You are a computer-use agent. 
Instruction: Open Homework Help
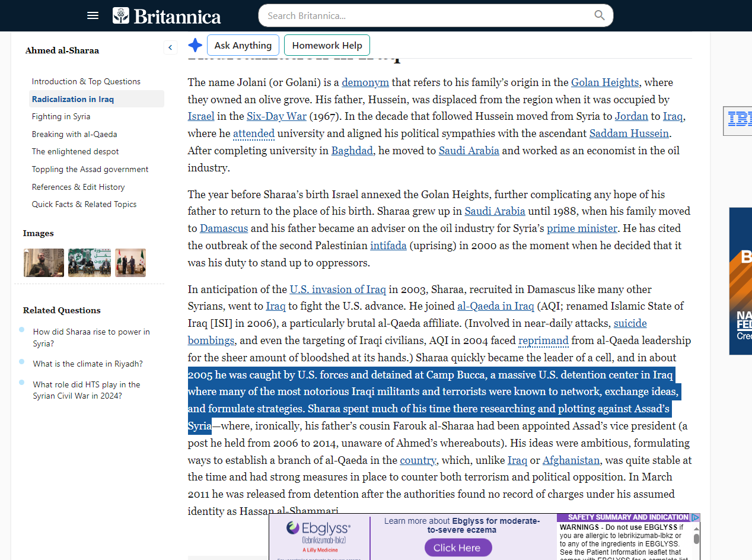[x=327, y=45]
